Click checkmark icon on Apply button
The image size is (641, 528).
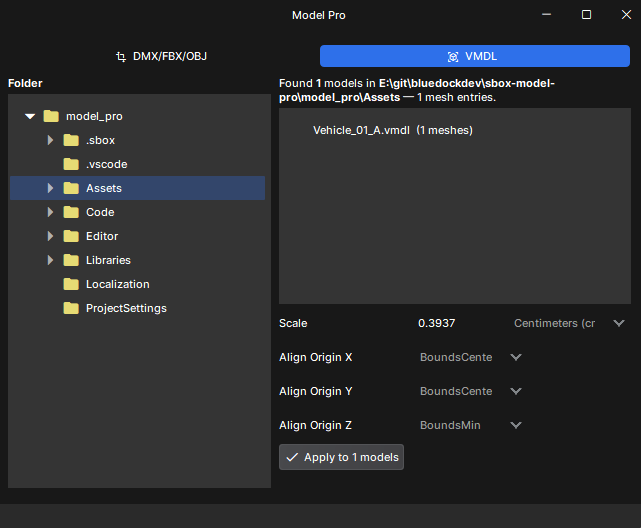coord(292,457)
